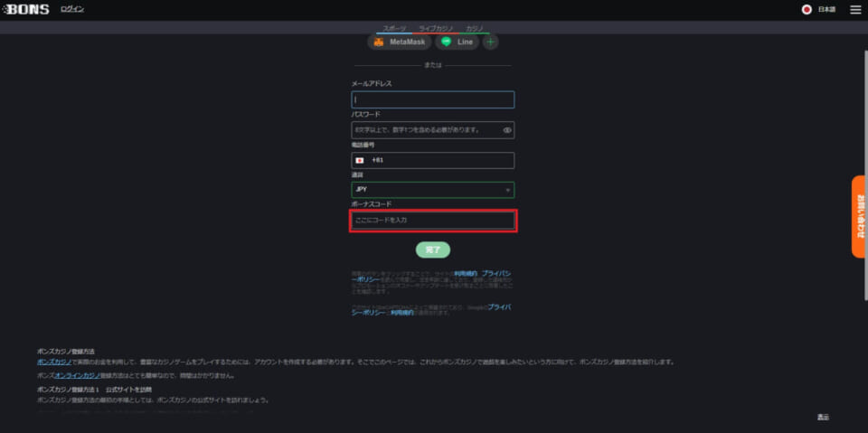
Task: Open the ボンズカジノ link in the article
Action: tap(54, 362)
